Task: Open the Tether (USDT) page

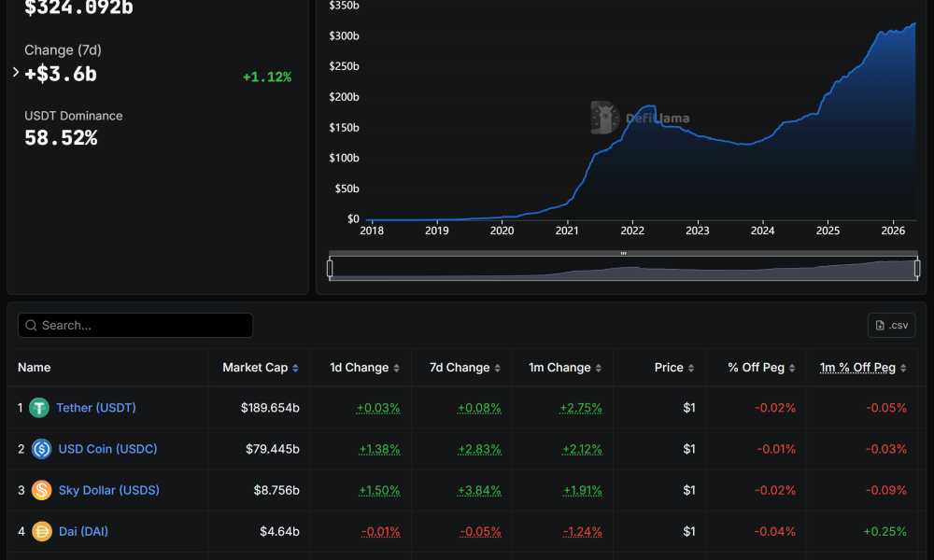Action: 96,408
